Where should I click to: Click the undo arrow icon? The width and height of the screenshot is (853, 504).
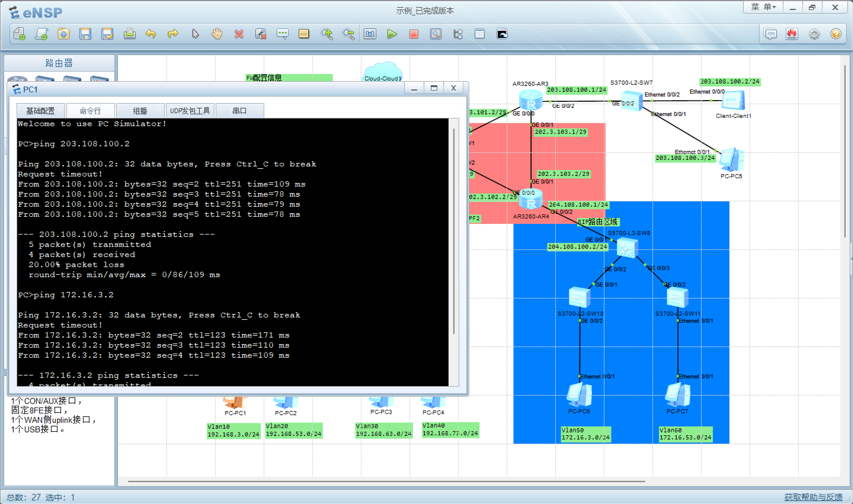pyautogui.click(x=151, y=34)
